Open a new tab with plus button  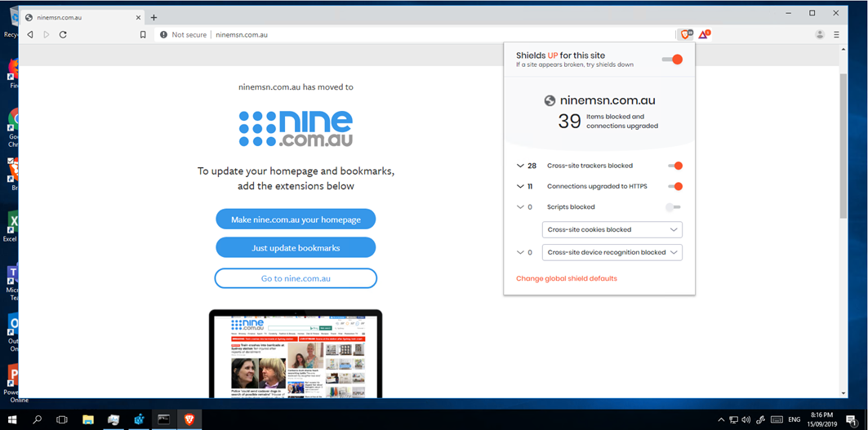[x=154, y=17]
